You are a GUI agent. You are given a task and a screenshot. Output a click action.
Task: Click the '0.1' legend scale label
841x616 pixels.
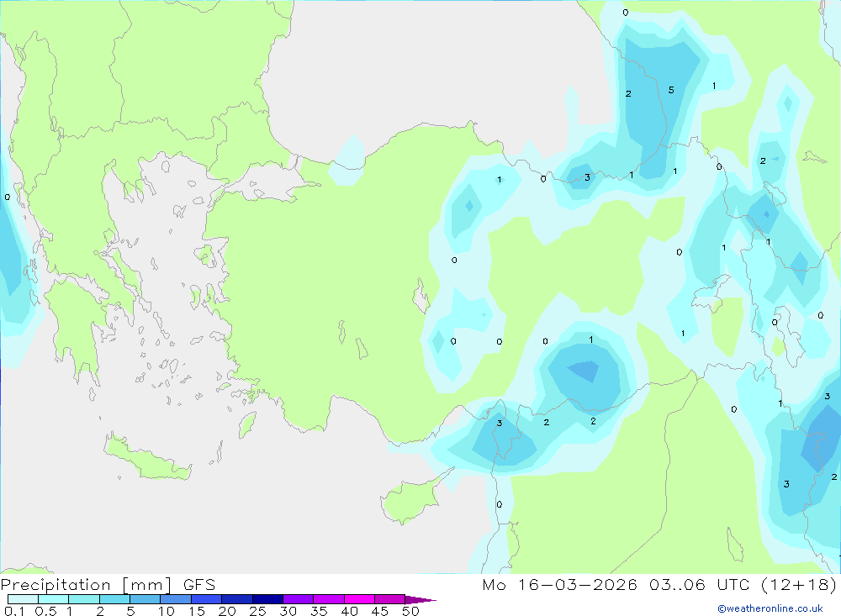point(14,611)
